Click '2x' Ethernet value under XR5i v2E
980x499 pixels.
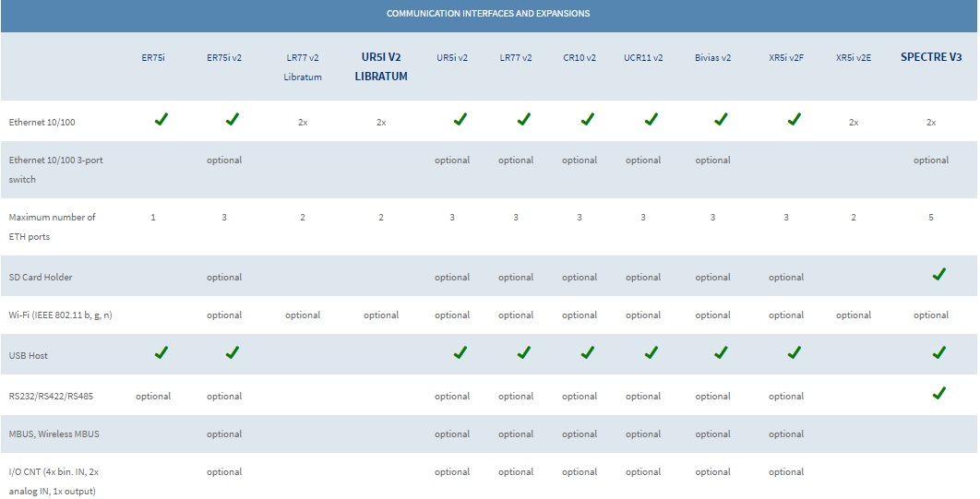click(854, 123)
